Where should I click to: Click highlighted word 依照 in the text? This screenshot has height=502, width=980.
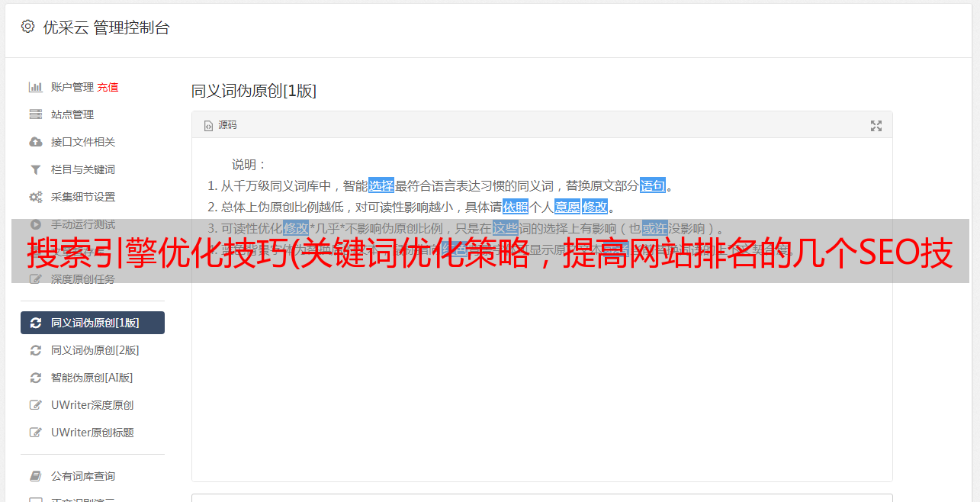(x=516, y=207)
